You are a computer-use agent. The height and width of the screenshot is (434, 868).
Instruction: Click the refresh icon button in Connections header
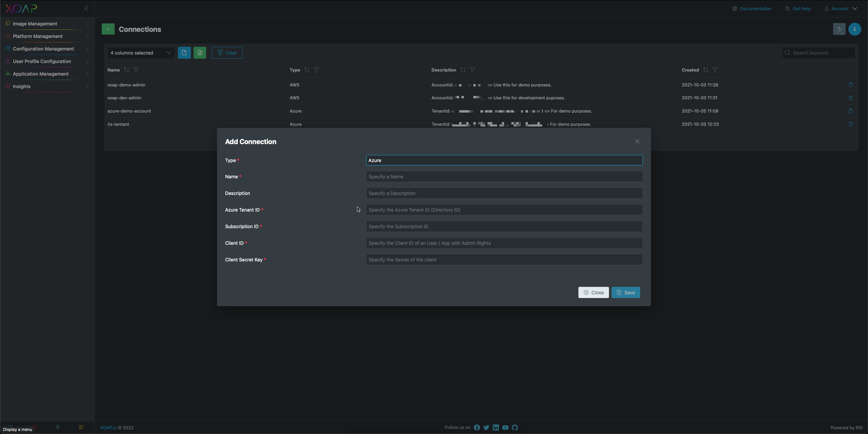(839, 29)
